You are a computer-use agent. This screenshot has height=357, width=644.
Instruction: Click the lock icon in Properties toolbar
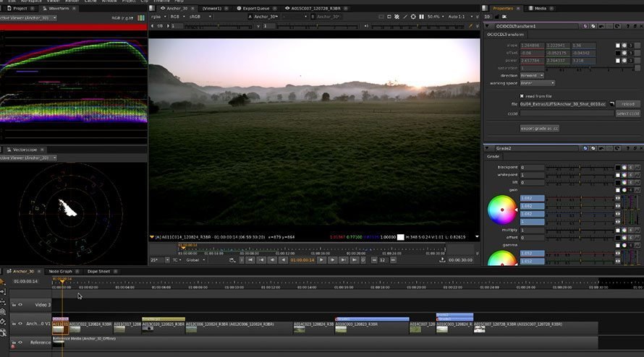496,17
